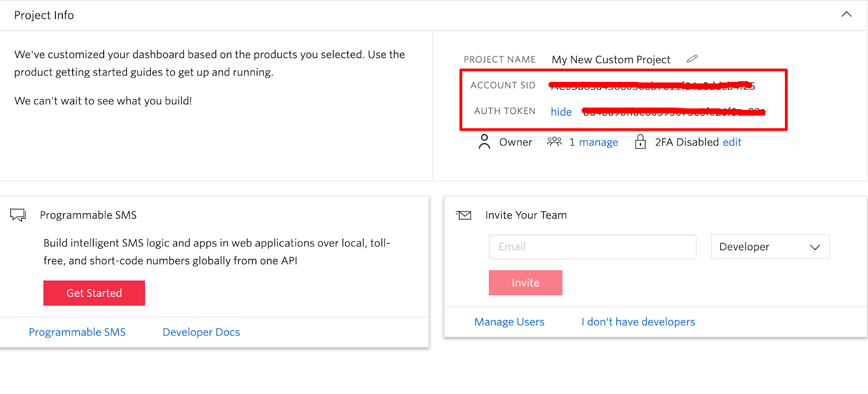The width and height of the screenshot is (868, 394).
Task: Click I don't have developers link
Action: 638,322
